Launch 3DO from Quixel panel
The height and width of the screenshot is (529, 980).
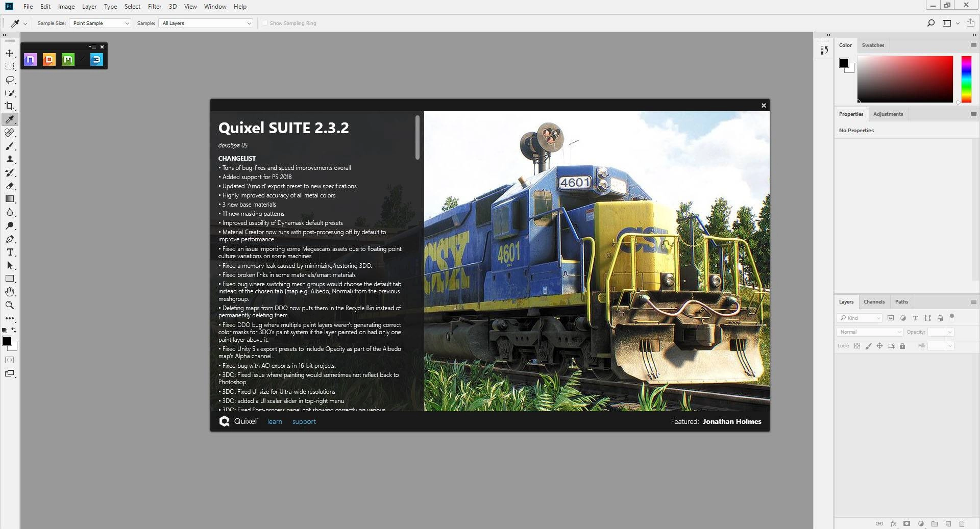click(x=96, y=60)
